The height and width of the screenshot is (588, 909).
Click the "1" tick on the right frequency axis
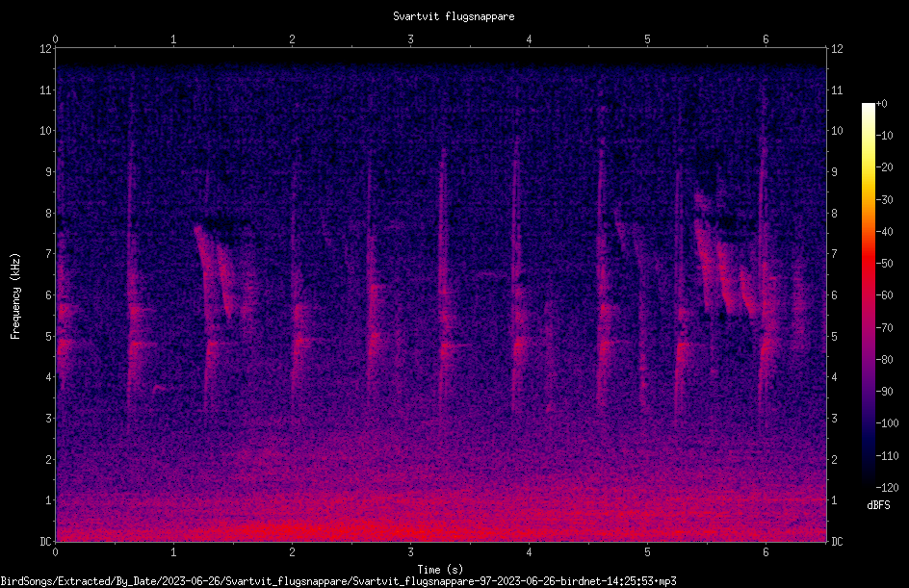coord(834,500)
